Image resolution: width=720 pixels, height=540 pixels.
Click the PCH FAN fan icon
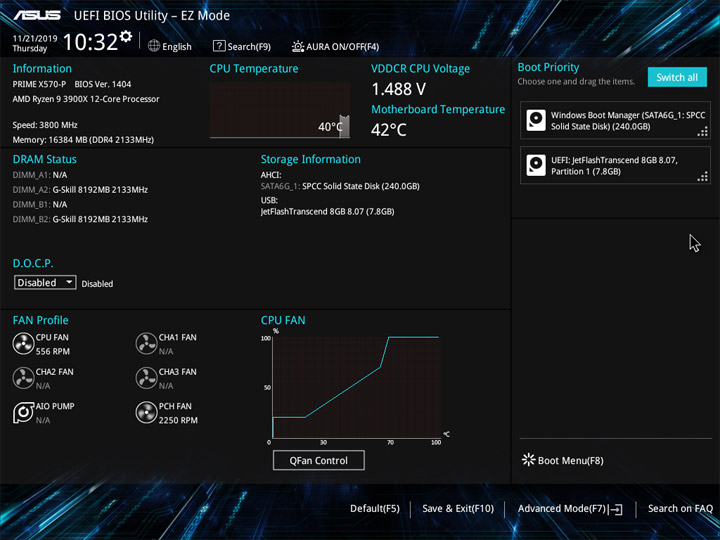(146, 413)
